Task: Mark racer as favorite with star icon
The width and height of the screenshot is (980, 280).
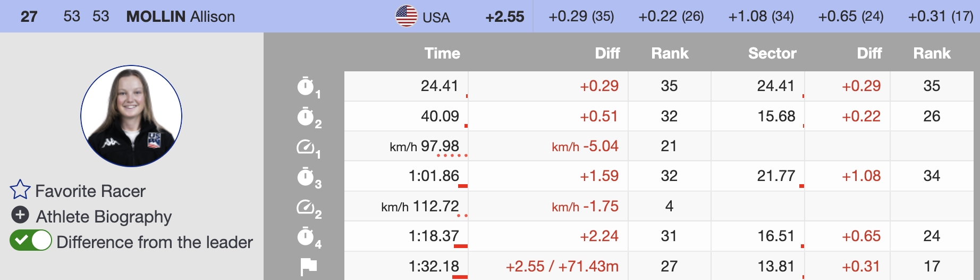Action: pyautogui.click(x=20, y=190)
